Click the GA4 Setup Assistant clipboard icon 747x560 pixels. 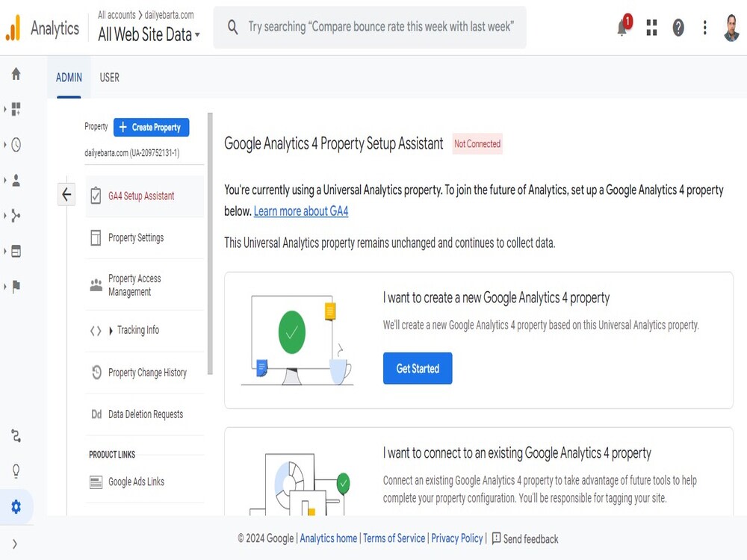pos(96,196)
